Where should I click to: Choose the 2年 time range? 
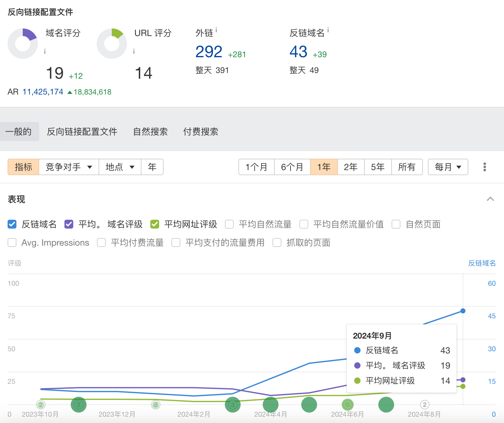click(x=351, y=167)
